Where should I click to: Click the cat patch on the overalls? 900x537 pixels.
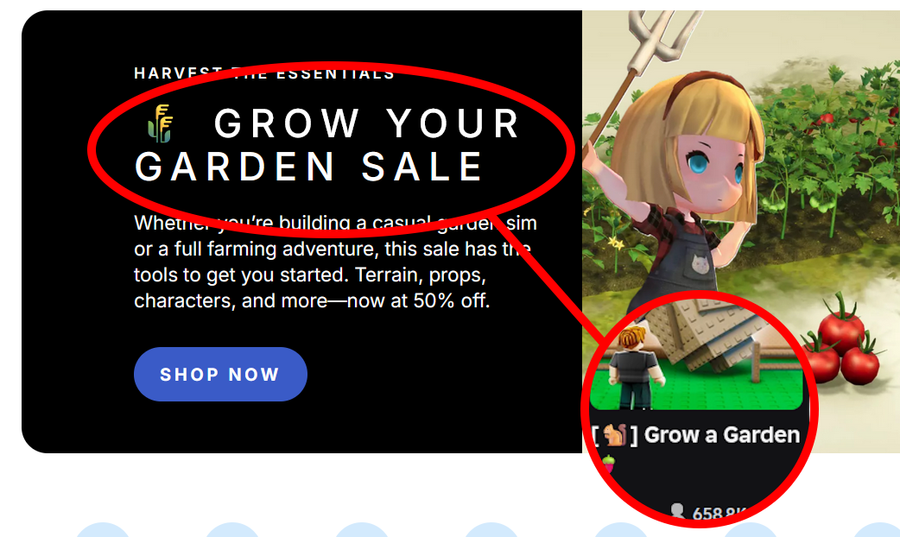[x=700, y=264]
